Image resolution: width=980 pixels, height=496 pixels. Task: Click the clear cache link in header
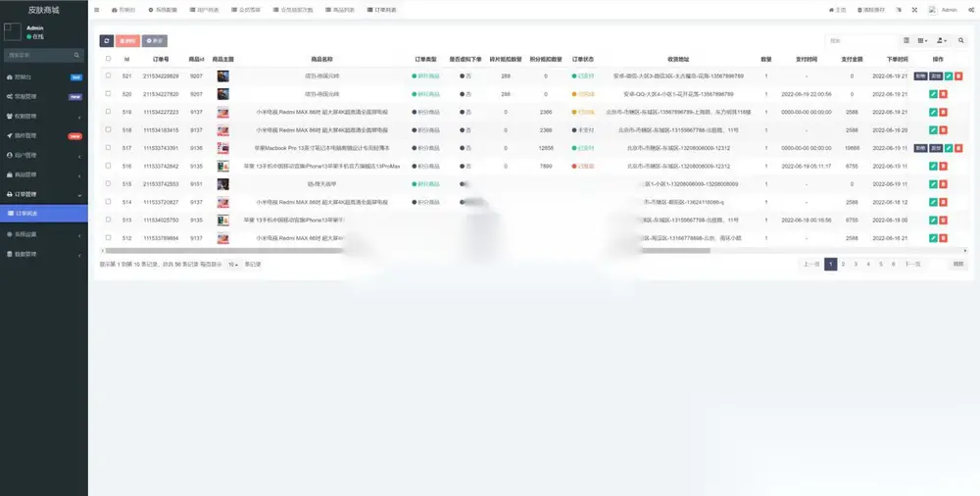pos(870,10)
